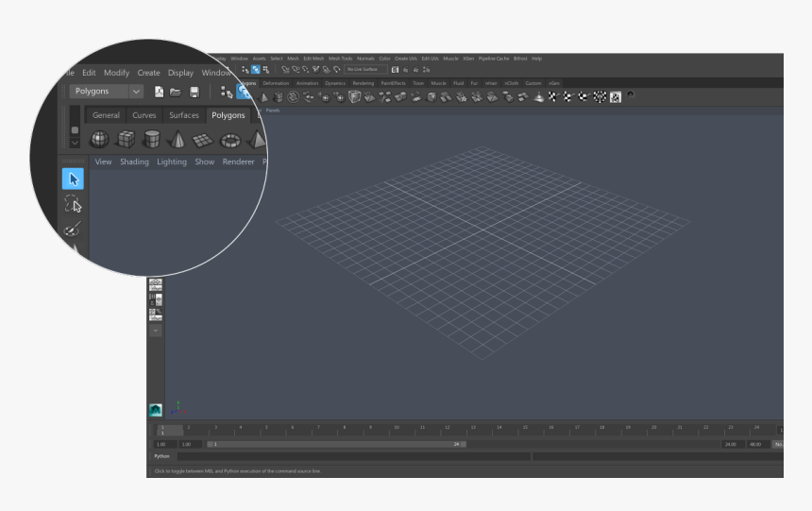Toggle Snap to grids on status line

coord(285,70)
